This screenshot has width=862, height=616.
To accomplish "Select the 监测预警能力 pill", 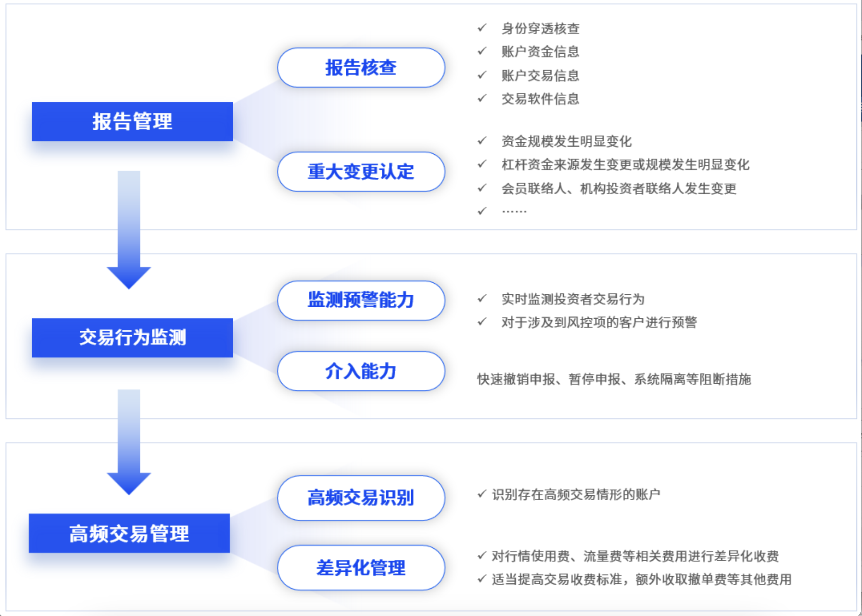I will click(x=361, y=300).
